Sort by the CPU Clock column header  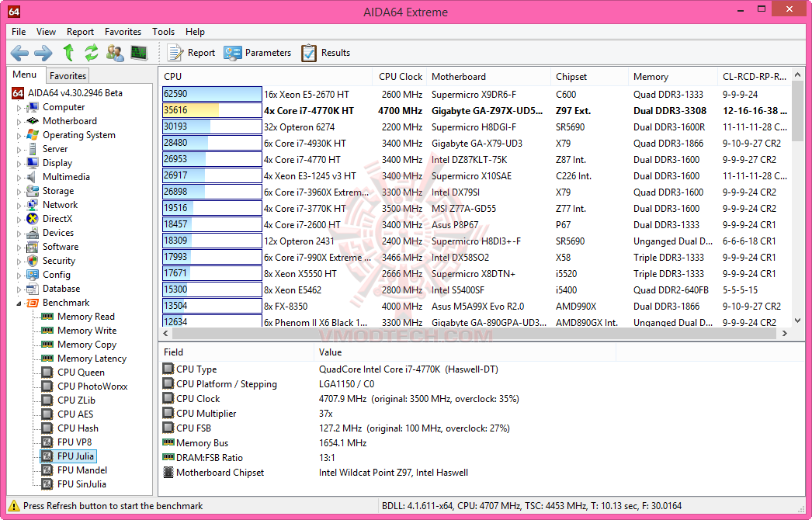pyautogui.click(x=399, y=77)
